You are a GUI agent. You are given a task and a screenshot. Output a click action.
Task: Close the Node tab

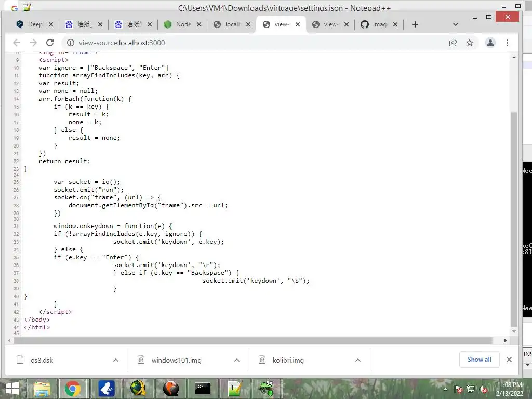coord(199,24)
